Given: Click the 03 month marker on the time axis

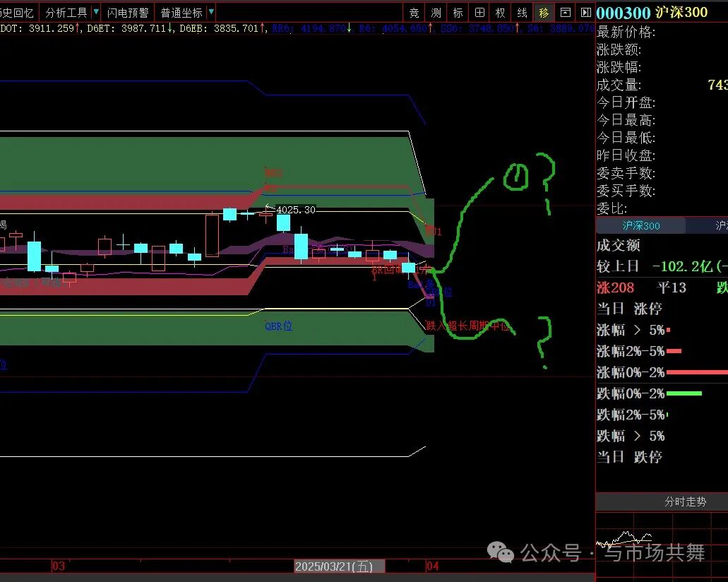Looking at the screenshot, I should click(59, 566).
